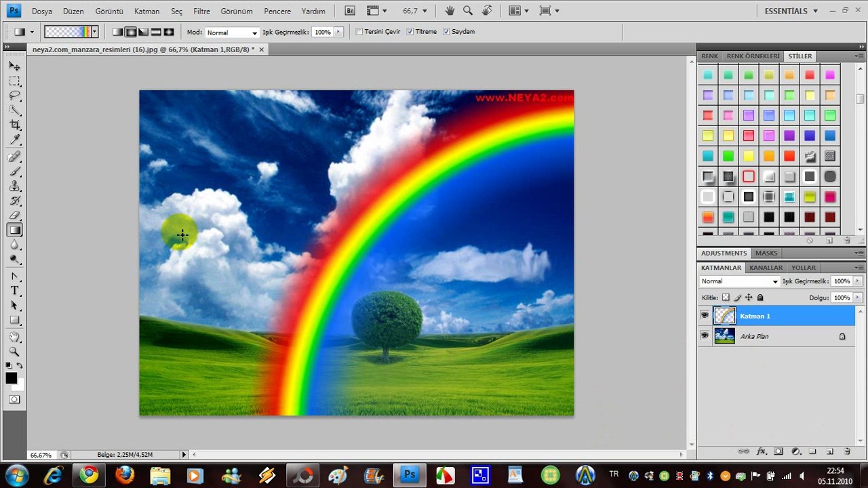Select the Hand tool in toolbox
The height and width of the screenshot is (488, 868).
(14, 337)
